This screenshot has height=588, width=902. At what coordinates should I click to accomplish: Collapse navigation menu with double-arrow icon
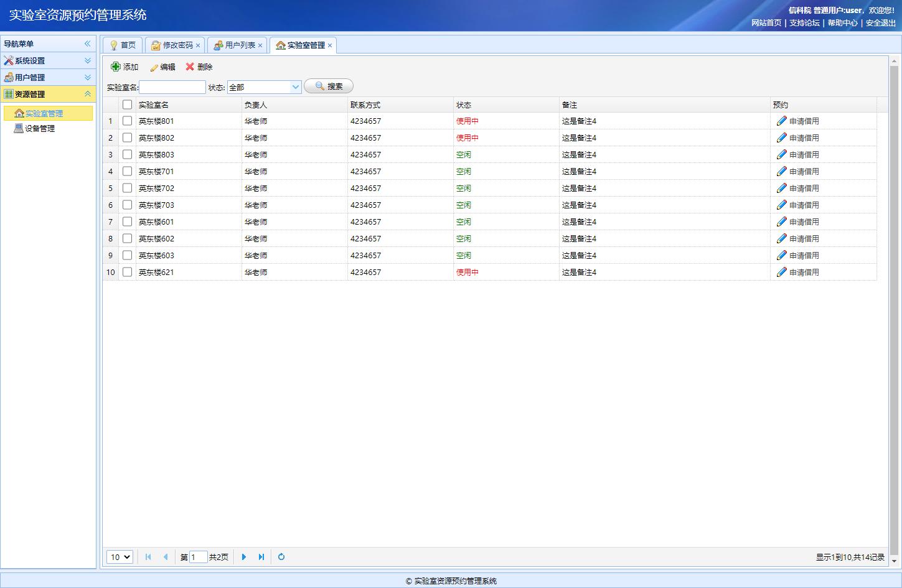(x=88, y=44)
